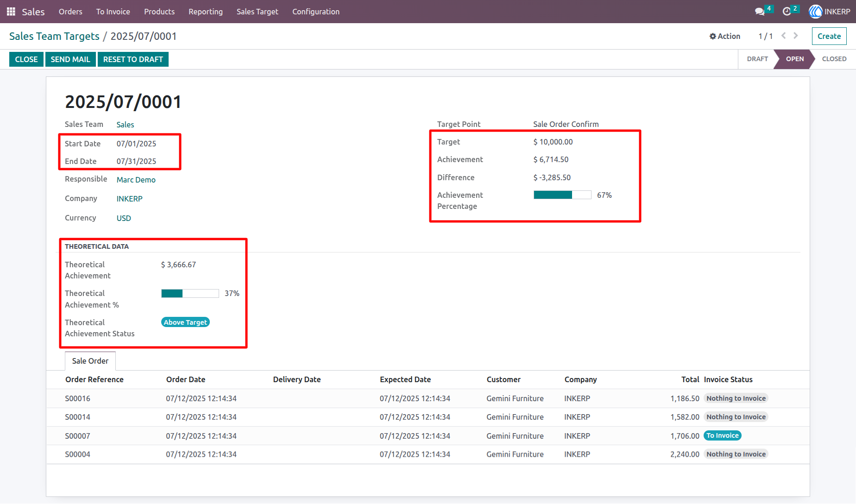Image resolution: width=856 pixels, height=504 pixels.
Task: Sort by Total column header
Action: click(x=690, y=379)
